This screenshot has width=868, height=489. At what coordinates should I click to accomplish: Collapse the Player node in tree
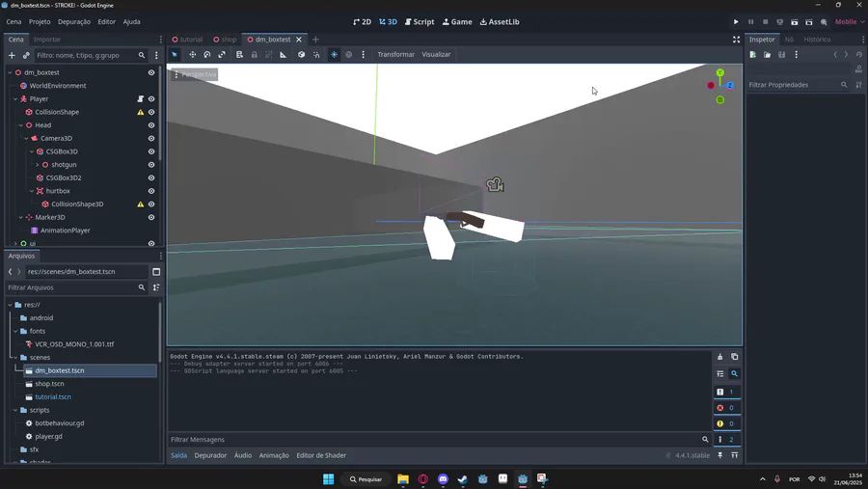tap(15, 98)
